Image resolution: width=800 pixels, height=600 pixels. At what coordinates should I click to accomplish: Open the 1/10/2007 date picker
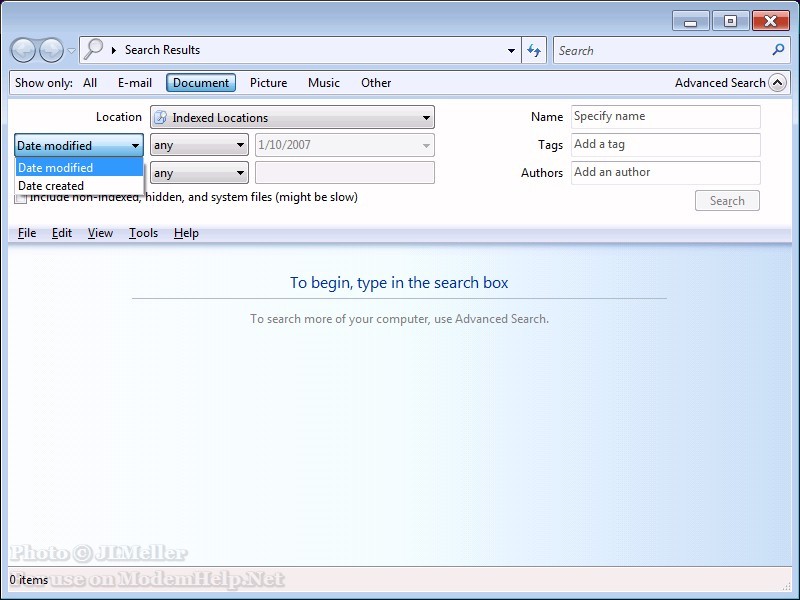click(x=345, y=145)
